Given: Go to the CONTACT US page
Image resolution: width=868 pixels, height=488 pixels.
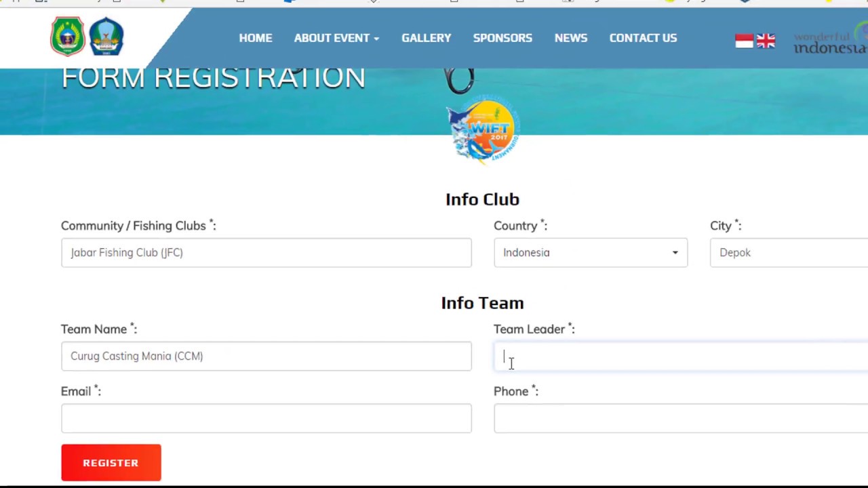Looking at the screenshot, I should click(643, 38).
